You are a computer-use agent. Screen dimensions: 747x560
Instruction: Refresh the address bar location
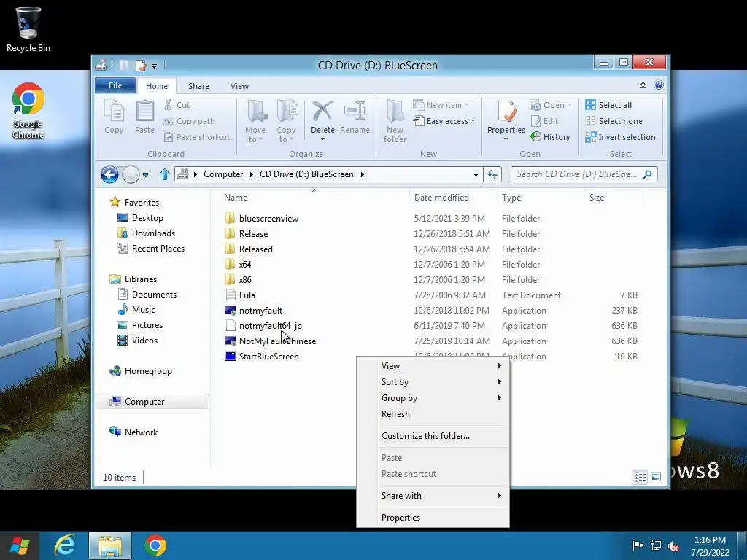[492, 175]
